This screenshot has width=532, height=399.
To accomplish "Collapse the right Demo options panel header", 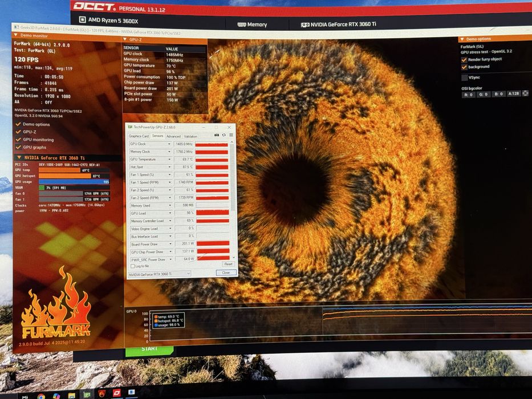I will [462, 39].
